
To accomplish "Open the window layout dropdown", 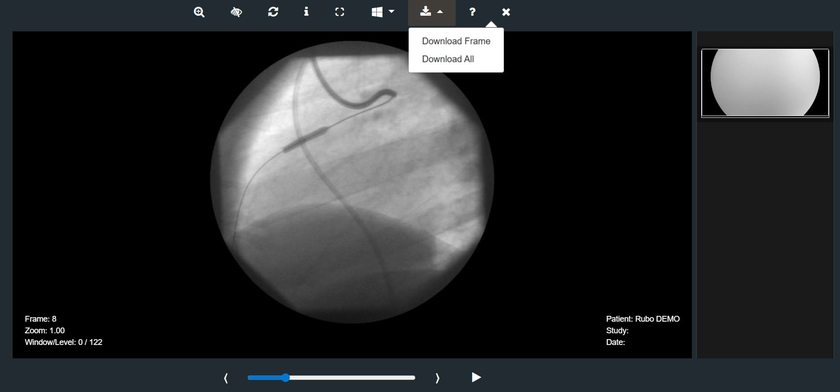I will [383, 12].
